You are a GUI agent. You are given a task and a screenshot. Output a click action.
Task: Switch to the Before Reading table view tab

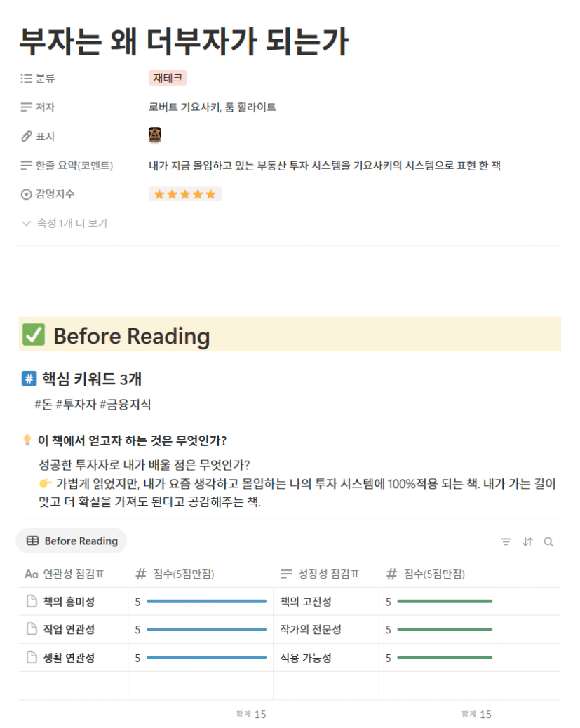[72, 541]
